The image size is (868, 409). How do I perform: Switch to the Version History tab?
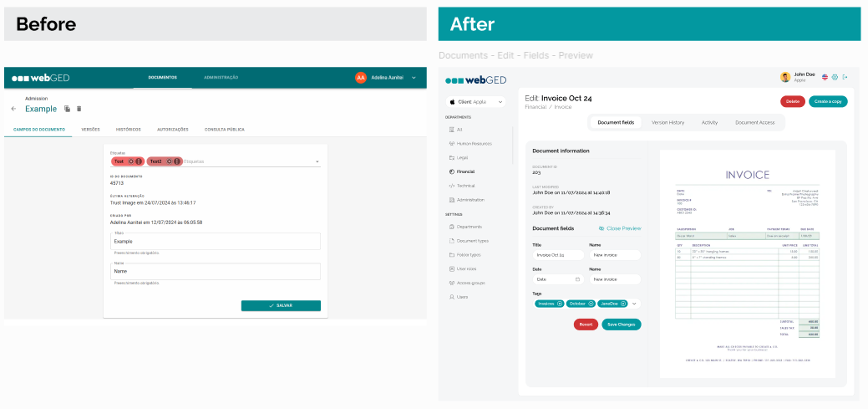(667, 122)
